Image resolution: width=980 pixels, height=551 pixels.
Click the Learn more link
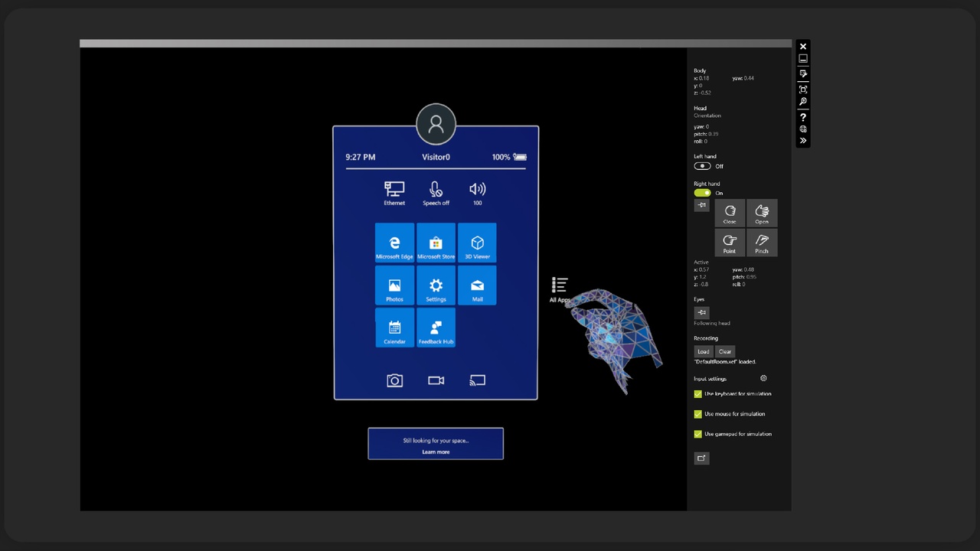pos(436,452)
